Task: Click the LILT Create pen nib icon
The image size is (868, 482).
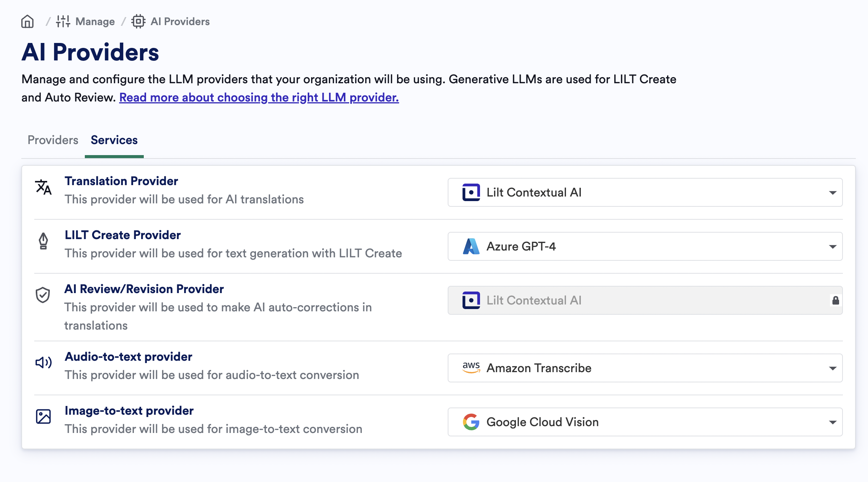Action: (43, 241)
